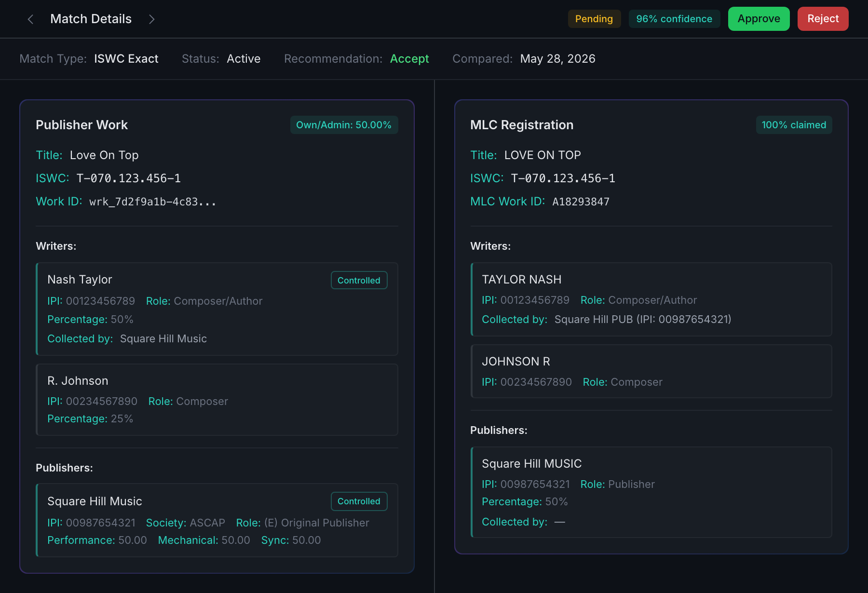Click the (E) Original Publisher role

317,523
